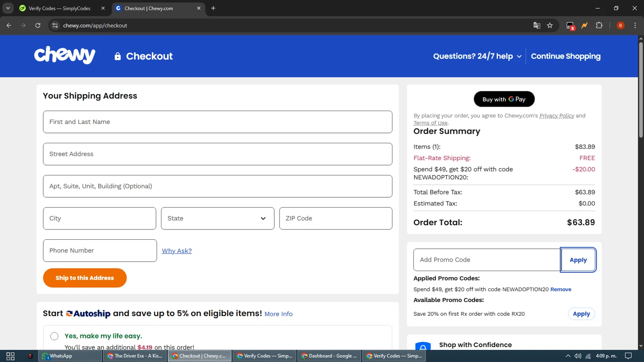
Task: Click the browser back arrow
Action: pyautogui.click(x=9, y=25)
